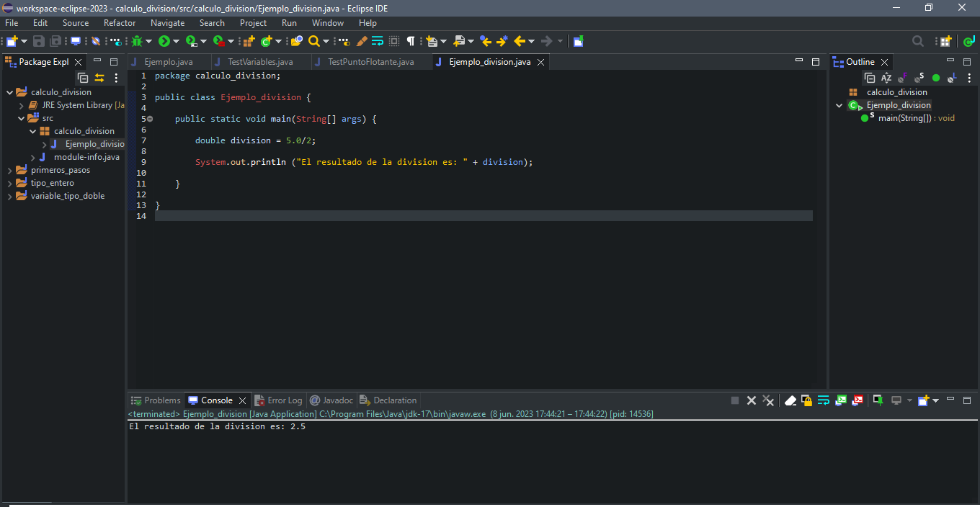Open dropdown for Open Console icon
The image size is (980, 507).
tap(936, 400)
